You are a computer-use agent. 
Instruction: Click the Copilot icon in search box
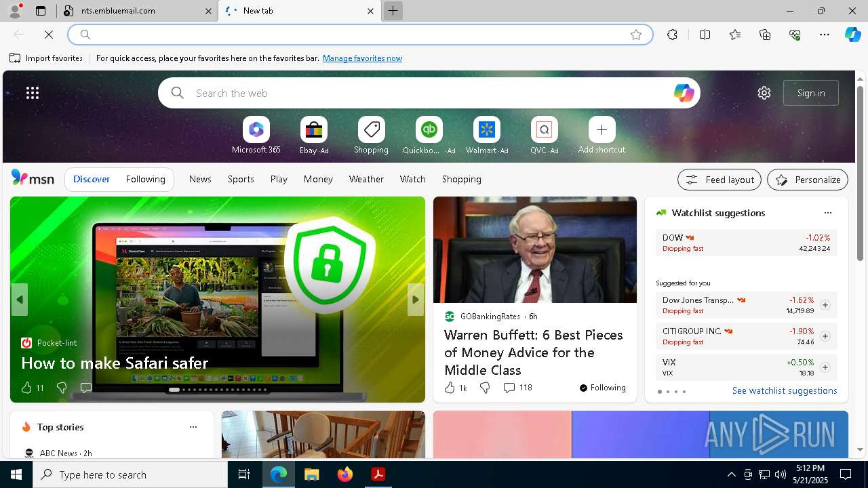684,93
